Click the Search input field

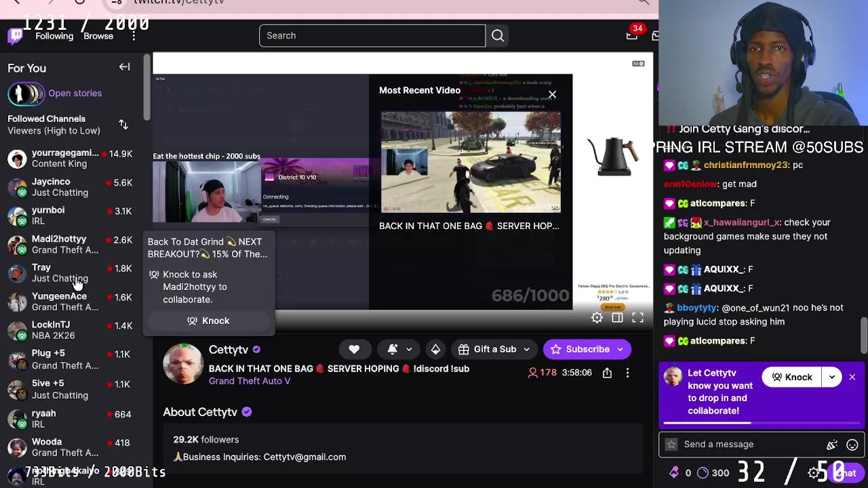coord(372,36)
